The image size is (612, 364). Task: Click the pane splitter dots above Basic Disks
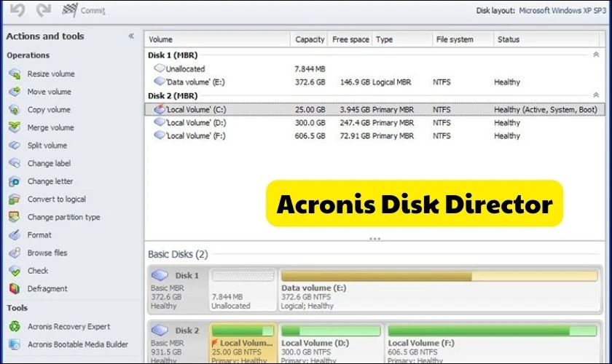click(374, 238)
